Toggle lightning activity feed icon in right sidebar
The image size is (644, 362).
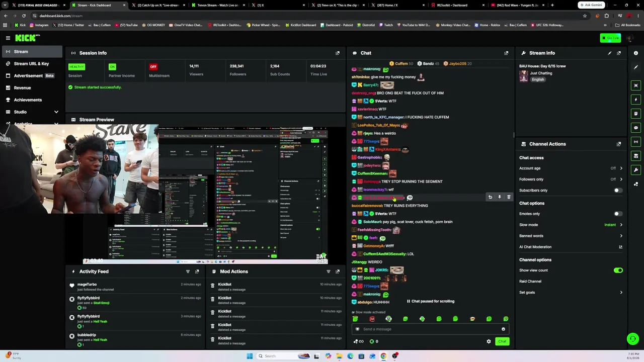point(636,100)
